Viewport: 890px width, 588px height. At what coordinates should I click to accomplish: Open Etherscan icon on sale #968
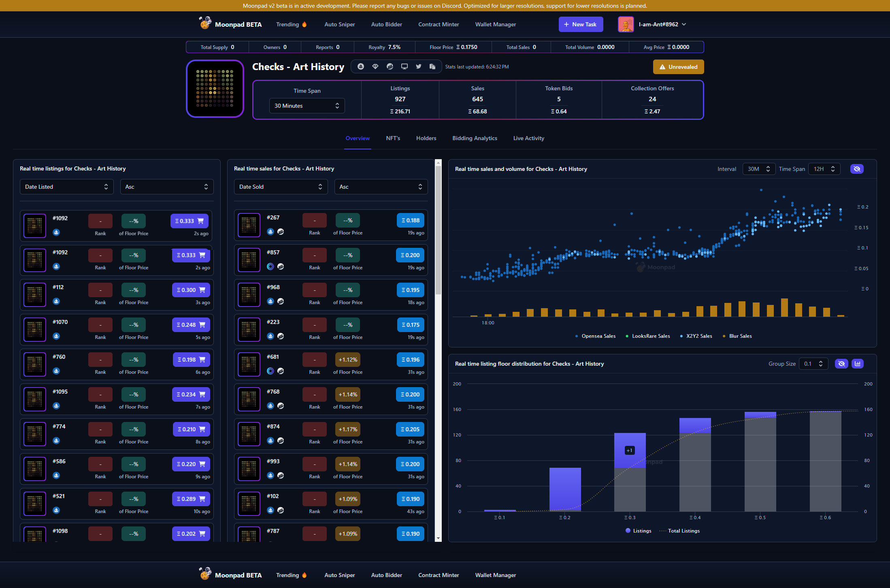click(281, 301)
